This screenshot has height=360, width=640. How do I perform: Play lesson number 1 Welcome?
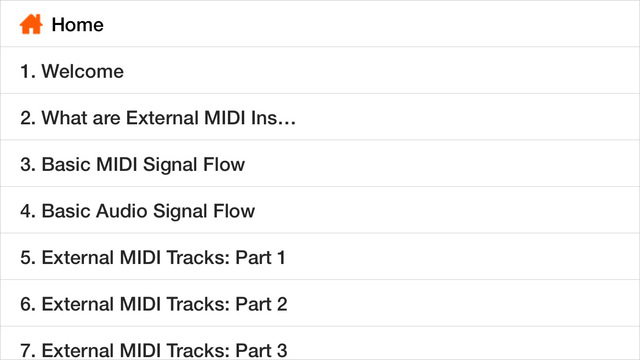[320, 71]
